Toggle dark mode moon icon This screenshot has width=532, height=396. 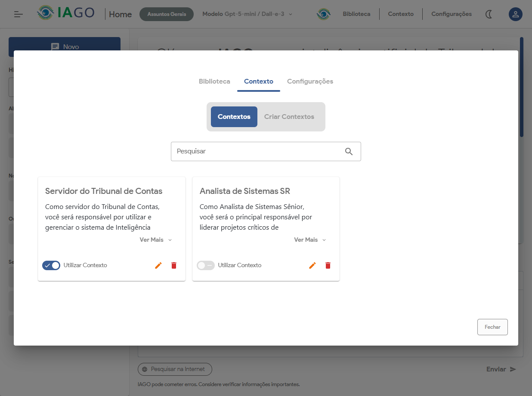[489, 14]
